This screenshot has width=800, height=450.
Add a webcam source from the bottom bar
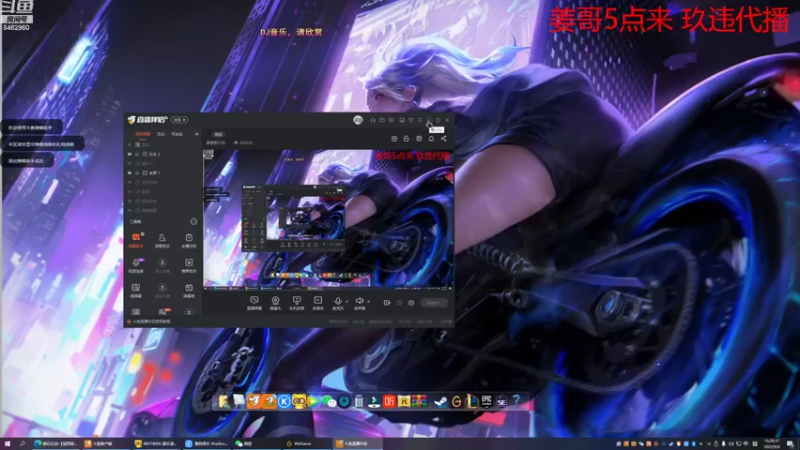pyautogui.click(x=276, y=303)
